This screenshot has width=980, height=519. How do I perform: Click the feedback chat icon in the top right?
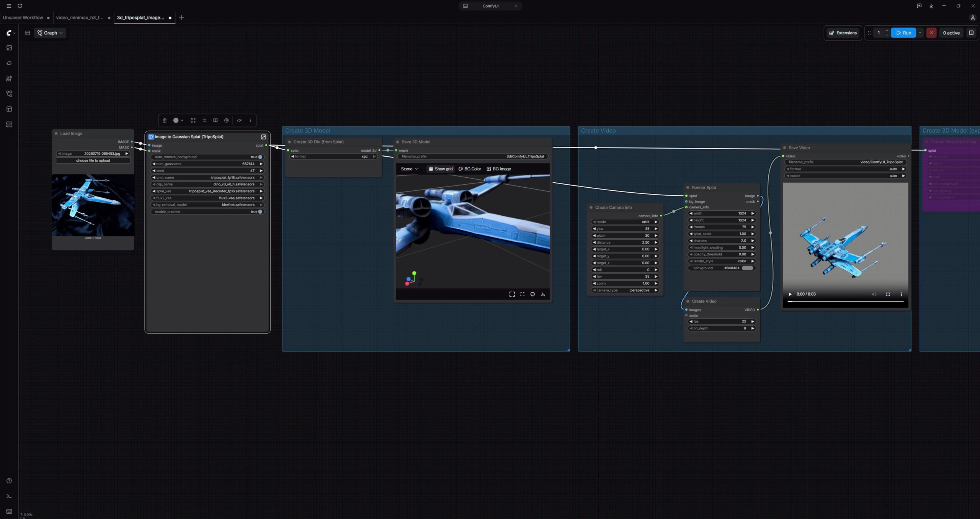coord(919,6)
